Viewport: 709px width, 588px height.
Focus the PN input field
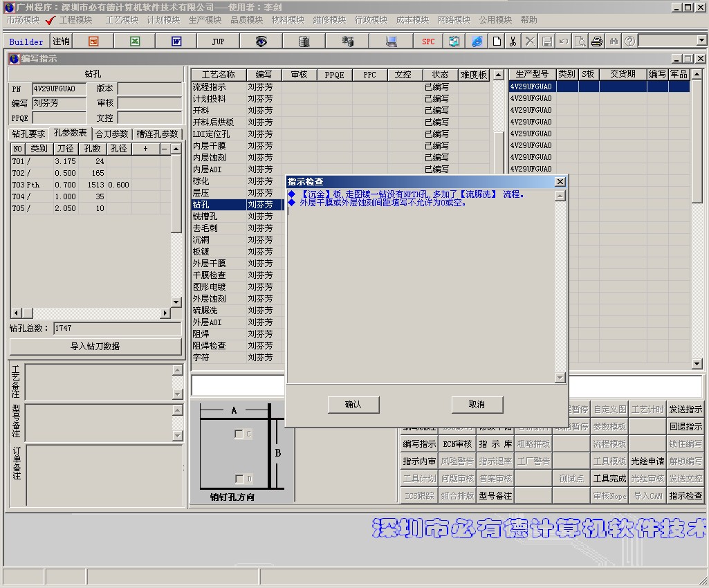(59, 89)
